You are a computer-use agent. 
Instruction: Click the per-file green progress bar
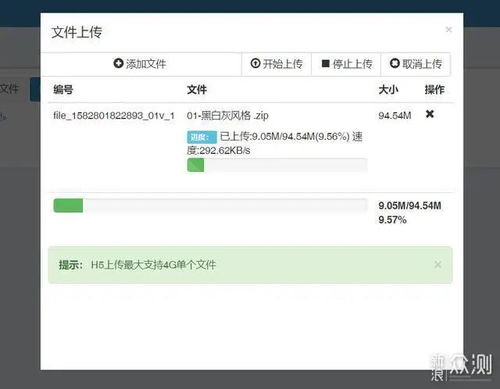pyautogui.click(x=277, y=165)
